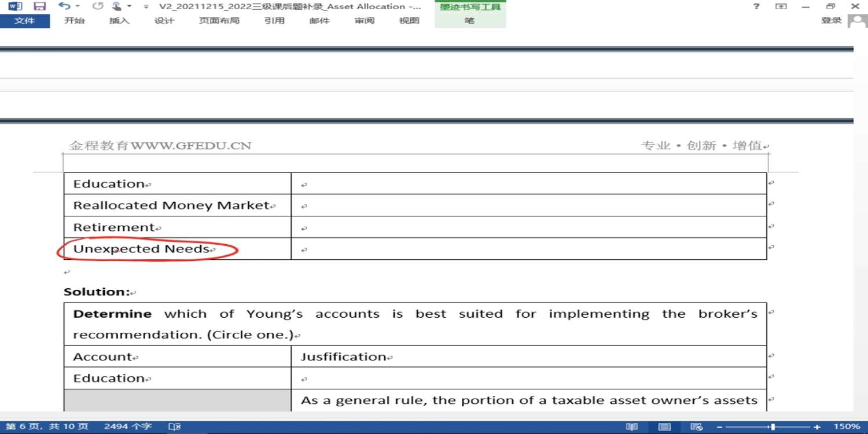Screen dimensions: 868x434
Task: Save the document with the floppy disk icon
Action: [39, 6]
